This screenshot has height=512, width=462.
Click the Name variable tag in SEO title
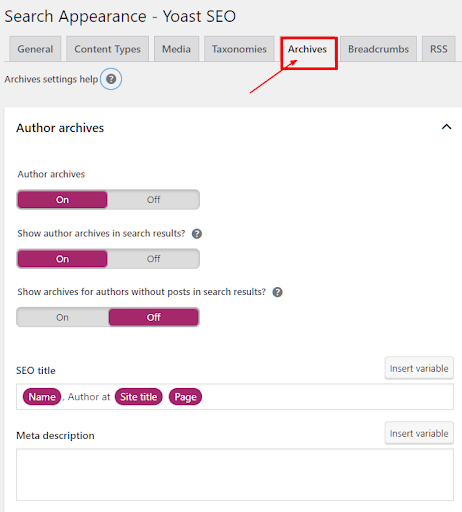[42, 397]
